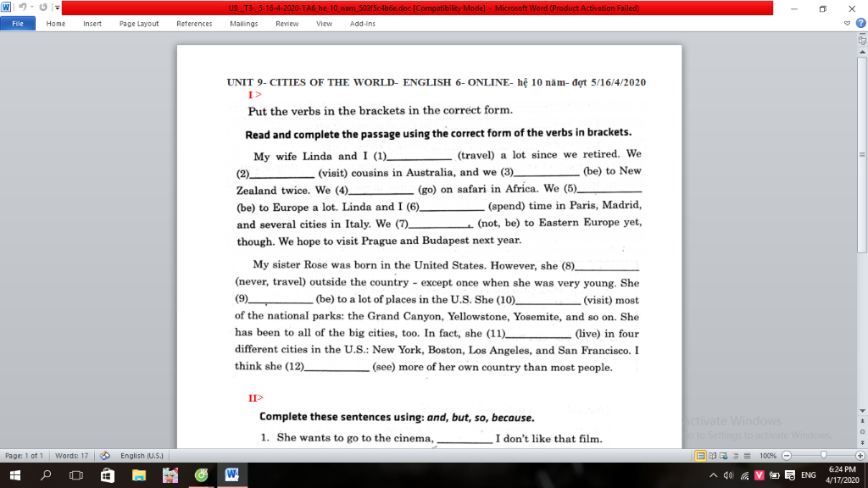Click the blank after (1) before travel

(419, 157)
